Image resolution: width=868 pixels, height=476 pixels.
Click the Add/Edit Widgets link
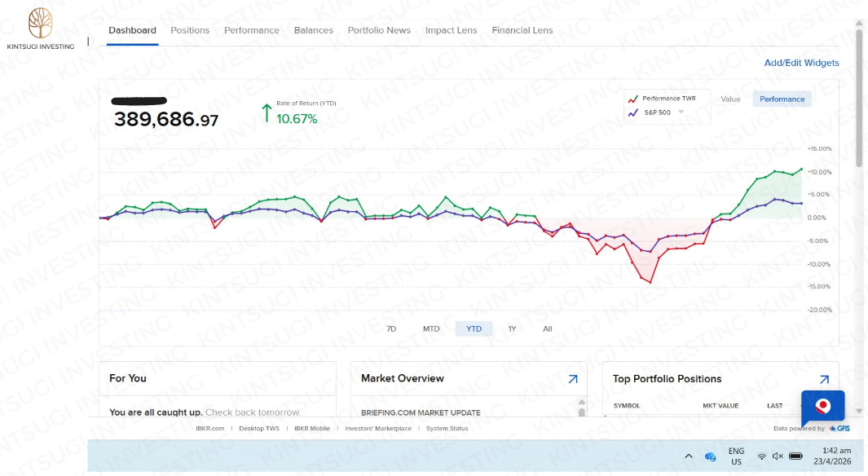801,63
